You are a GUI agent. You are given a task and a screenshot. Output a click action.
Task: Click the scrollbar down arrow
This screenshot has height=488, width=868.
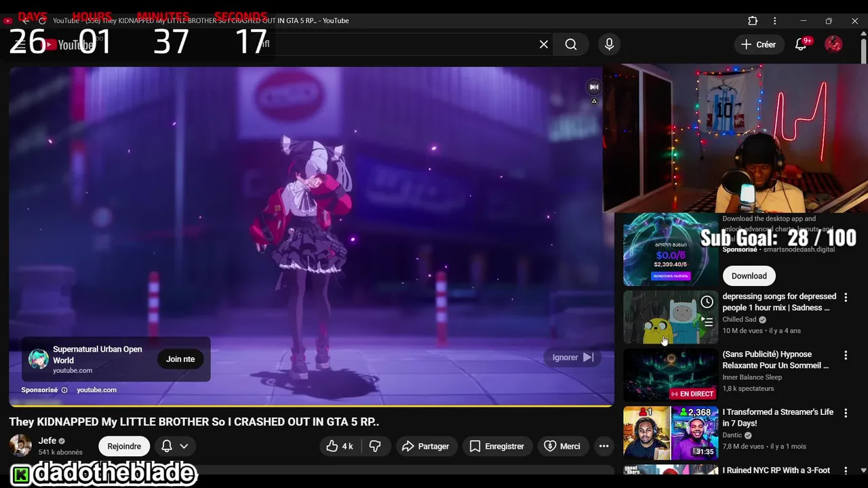coord(863,470)
